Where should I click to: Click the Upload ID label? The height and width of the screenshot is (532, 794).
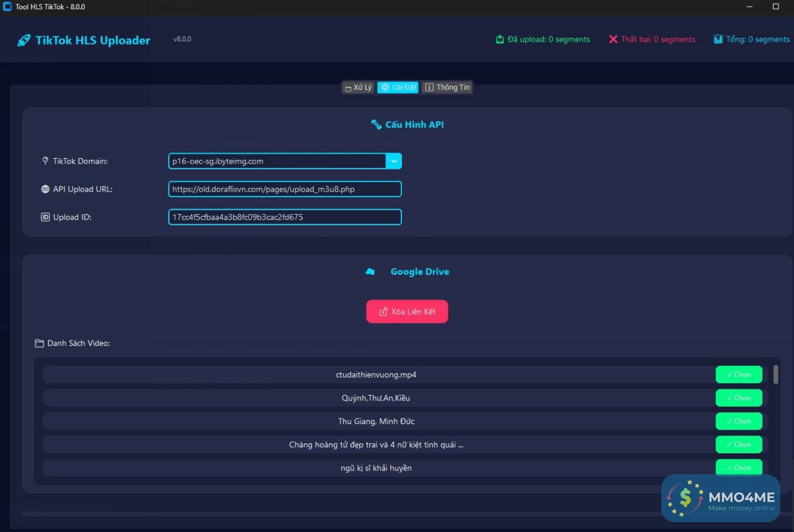pyautogui.click(x=72, y=217)
